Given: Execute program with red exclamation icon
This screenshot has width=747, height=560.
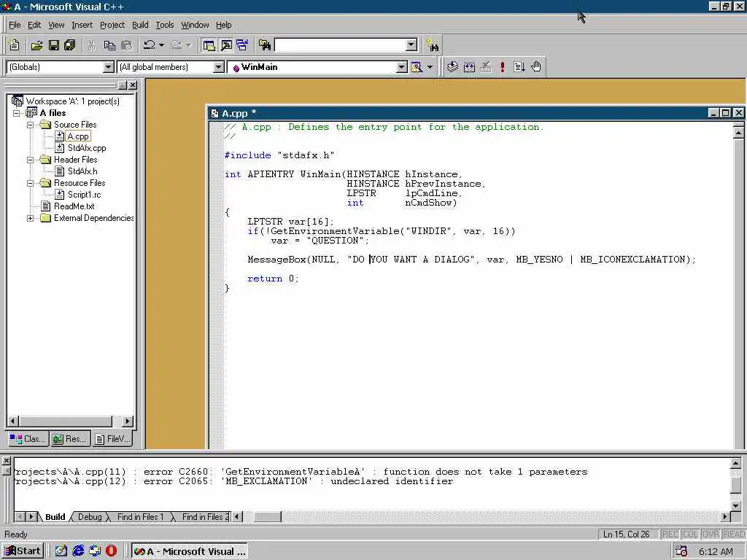Looking at the screenshot, I should pyautogui.click(x=502, y=67).
